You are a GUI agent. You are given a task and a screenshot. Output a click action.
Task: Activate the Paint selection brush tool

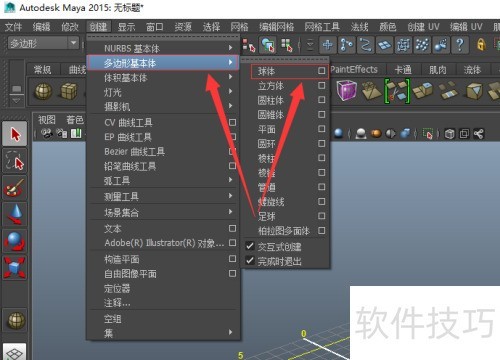[15, 188]
